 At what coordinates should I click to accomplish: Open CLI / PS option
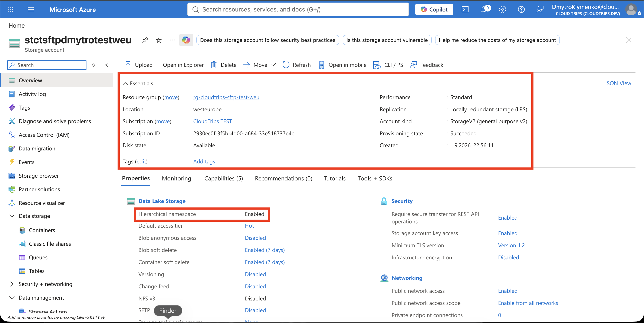(388, 65)
